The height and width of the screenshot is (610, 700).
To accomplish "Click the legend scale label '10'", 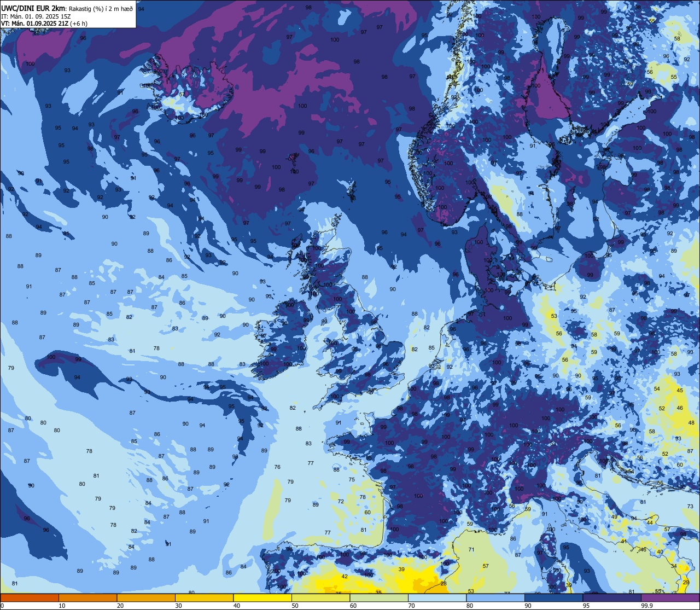I will click(62, 606).
